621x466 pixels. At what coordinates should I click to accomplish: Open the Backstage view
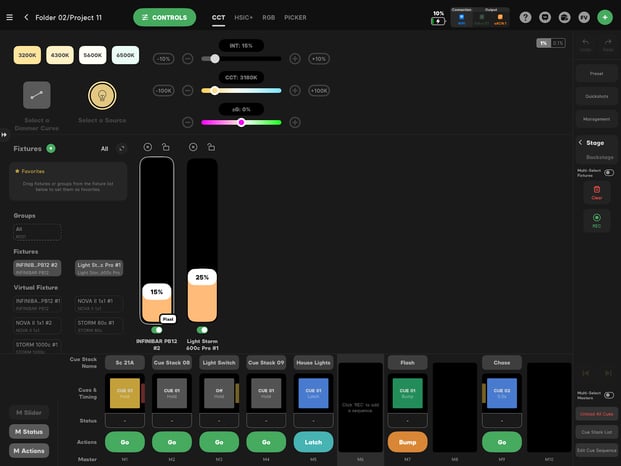(x=600, y=157)
